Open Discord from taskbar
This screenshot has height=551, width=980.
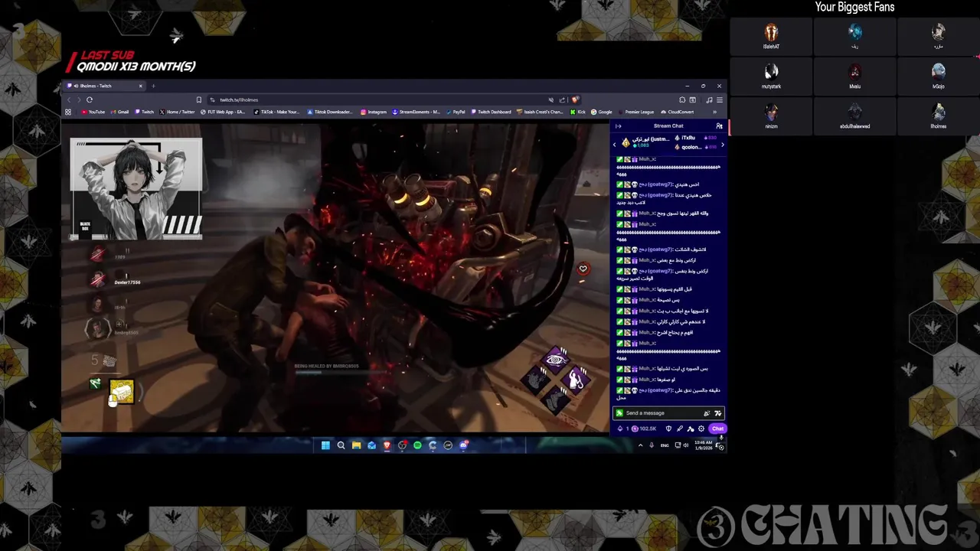coord(463,445)
